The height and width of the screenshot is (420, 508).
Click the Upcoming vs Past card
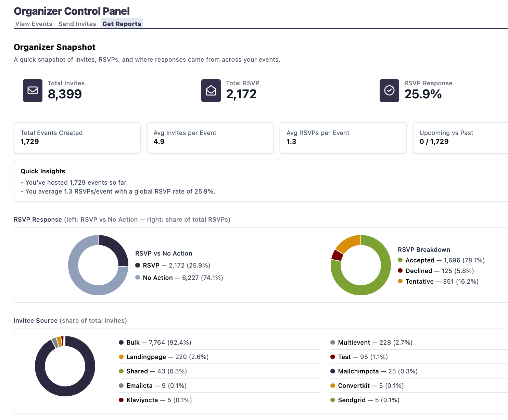click(460, 138)
